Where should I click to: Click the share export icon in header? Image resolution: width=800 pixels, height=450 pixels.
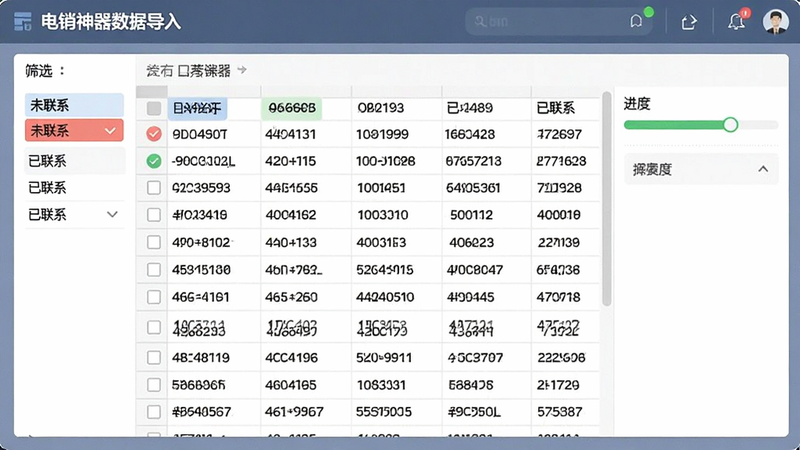tap(689, 22)
